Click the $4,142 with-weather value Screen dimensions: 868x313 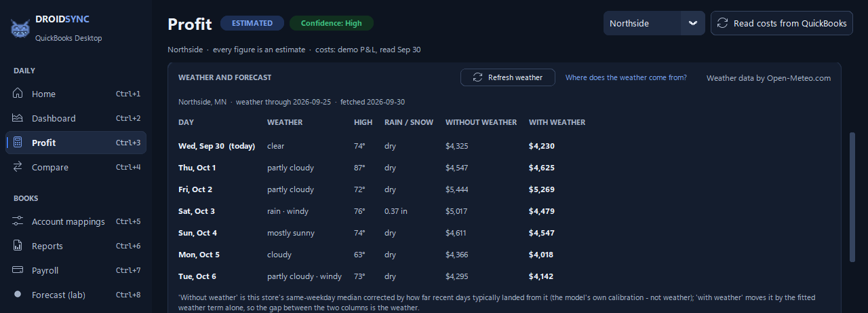(542, 276)
